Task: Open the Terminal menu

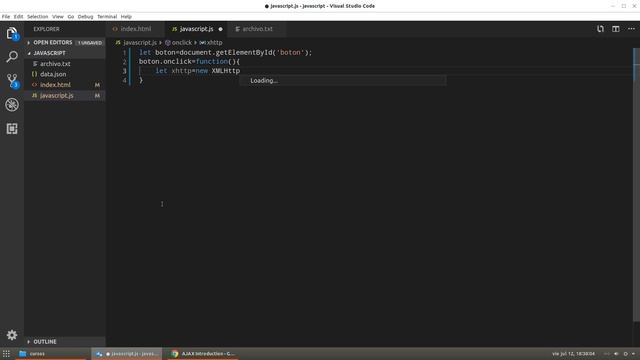Action: pos(107,17)
